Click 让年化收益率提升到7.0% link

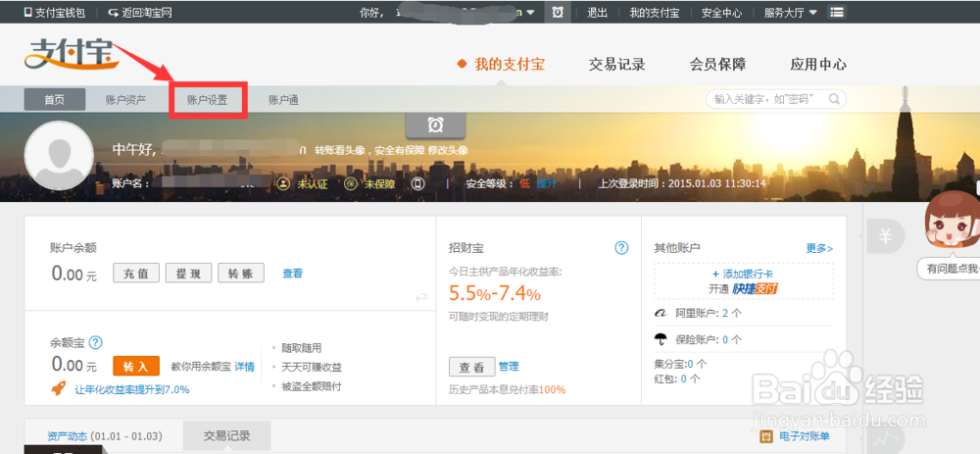132,389
